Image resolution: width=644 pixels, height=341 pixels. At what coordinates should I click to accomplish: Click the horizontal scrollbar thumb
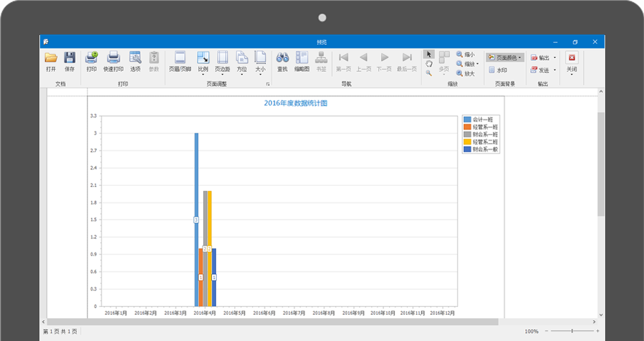pos(272,322)
